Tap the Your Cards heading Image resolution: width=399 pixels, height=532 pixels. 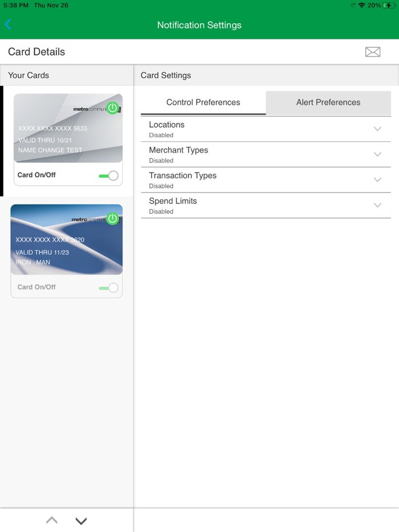click(x=28, y=75)
